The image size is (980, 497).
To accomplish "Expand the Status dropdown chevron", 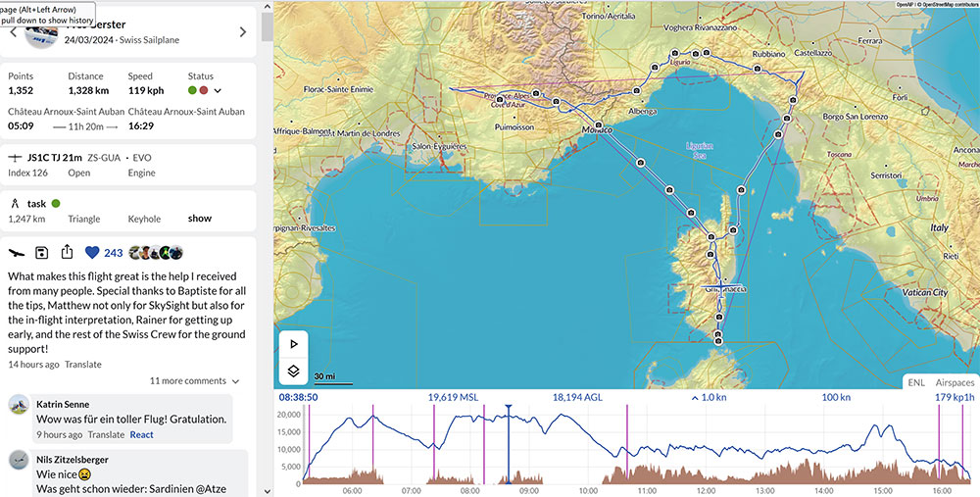I will pyautogui.click(x=218, y=90).
